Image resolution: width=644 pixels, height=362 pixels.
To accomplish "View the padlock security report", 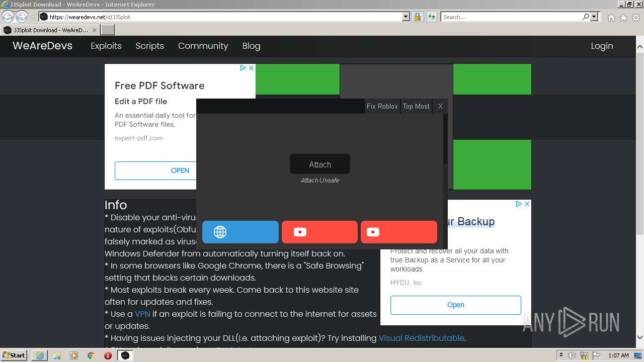I will 417,17.
